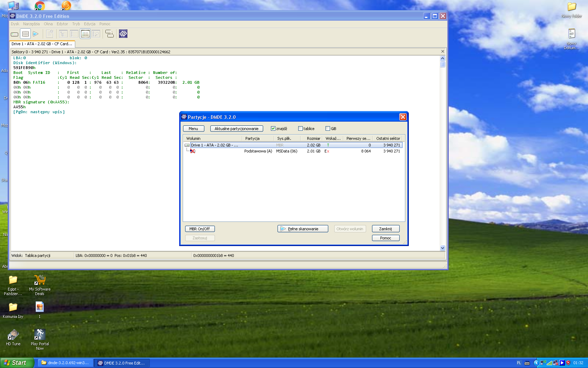Click the tree view toolbar icon

[63, 34]
